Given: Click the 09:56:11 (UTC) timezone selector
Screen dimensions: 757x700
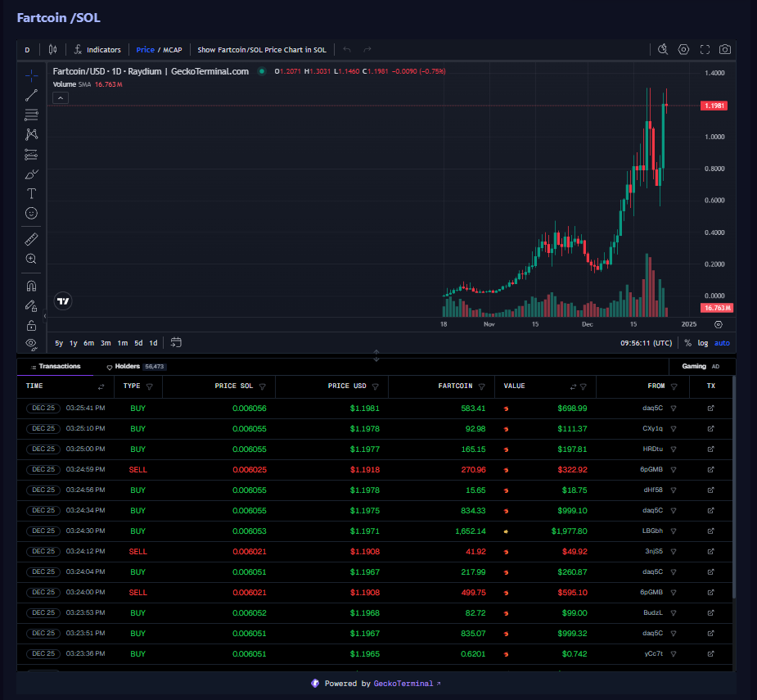Looking at the screenshot, I should coord(646,343).
